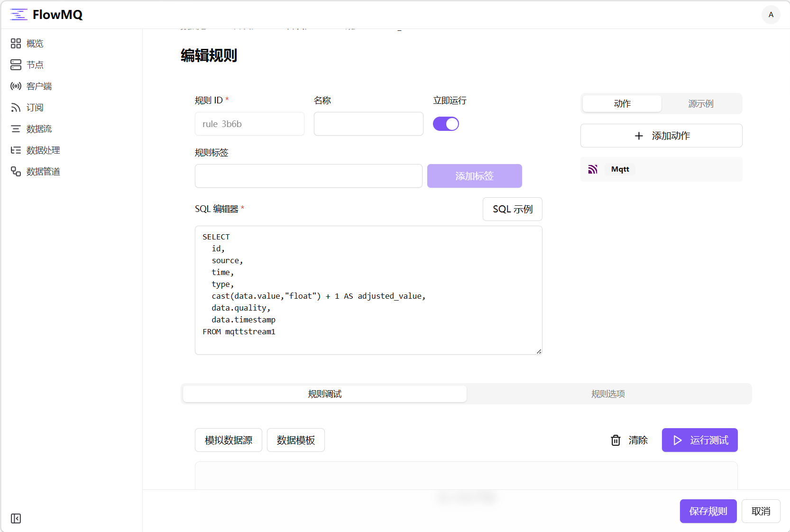Click the Data Pipeline icon in sidebar
Viewport: 790px width, 532px height.
[x=16, y=172]
